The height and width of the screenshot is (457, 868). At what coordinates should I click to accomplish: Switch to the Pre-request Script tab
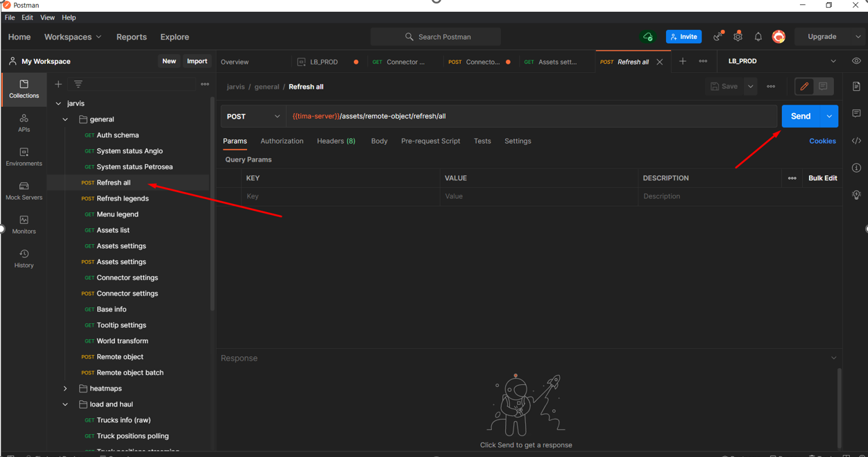[430, 141]
